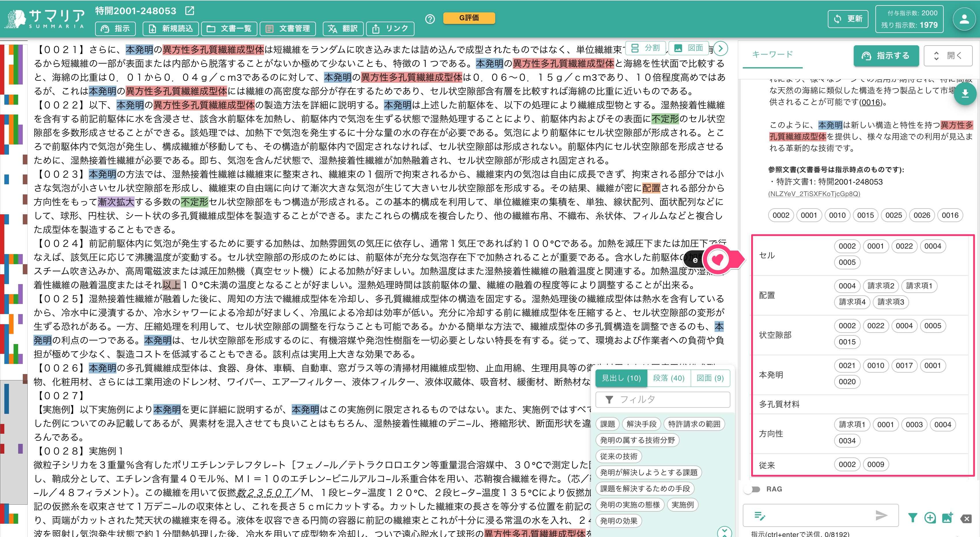Open 文書管理 document management
This screenshot has width=980, height=537.
coord(288,29)
